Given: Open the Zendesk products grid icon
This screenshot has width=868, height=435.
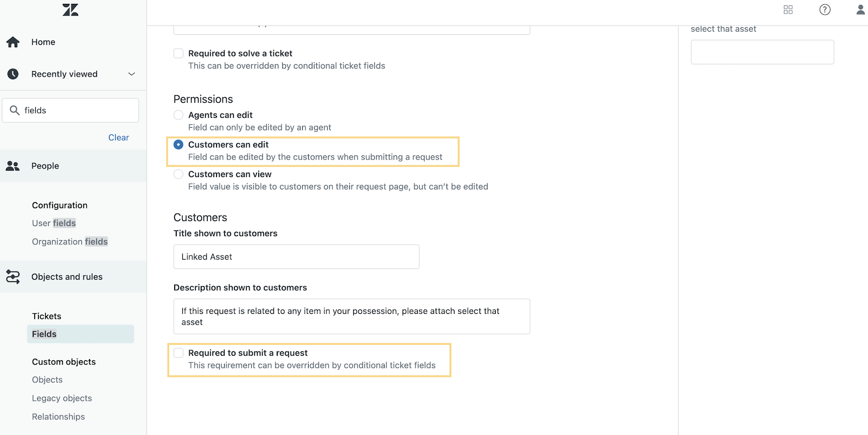Looking at the screenshot, I should 788,10.
